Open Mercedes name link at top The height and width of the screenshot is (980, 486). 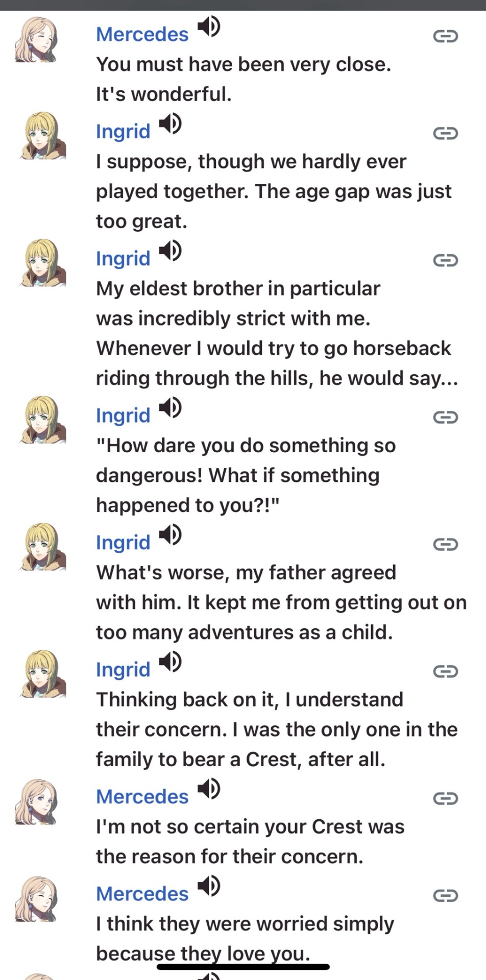[142, 35]
